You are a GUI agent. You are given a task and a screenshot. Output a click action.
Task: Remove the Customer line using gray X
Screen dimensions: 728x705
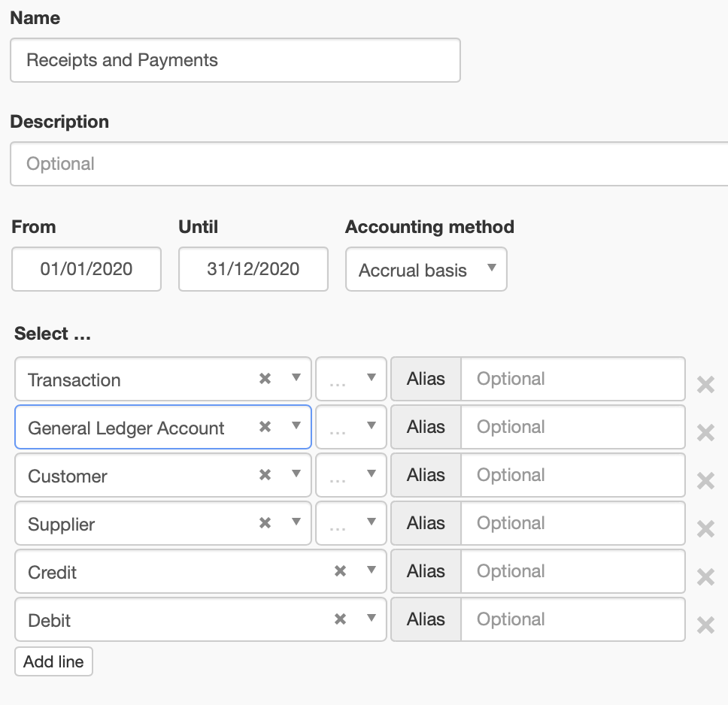tap(705, 481)
